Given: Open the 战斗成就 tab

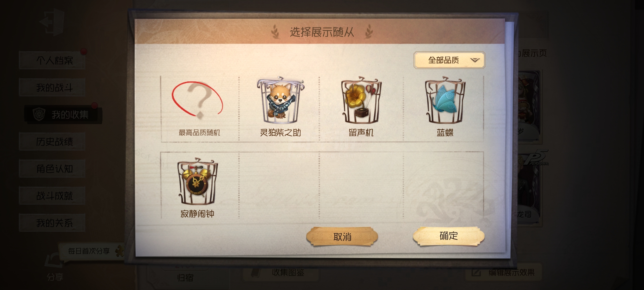Looking at the screenshot, I should 52,196.
